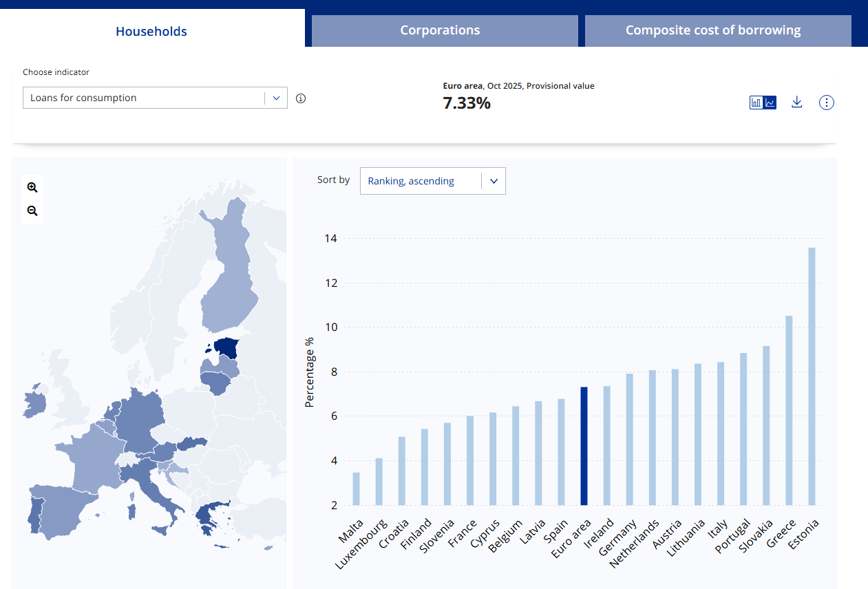This screenshot has height=589, width=868.
Task: Click the chevron in Loans for consumption box
Action: tap(276, 98)
